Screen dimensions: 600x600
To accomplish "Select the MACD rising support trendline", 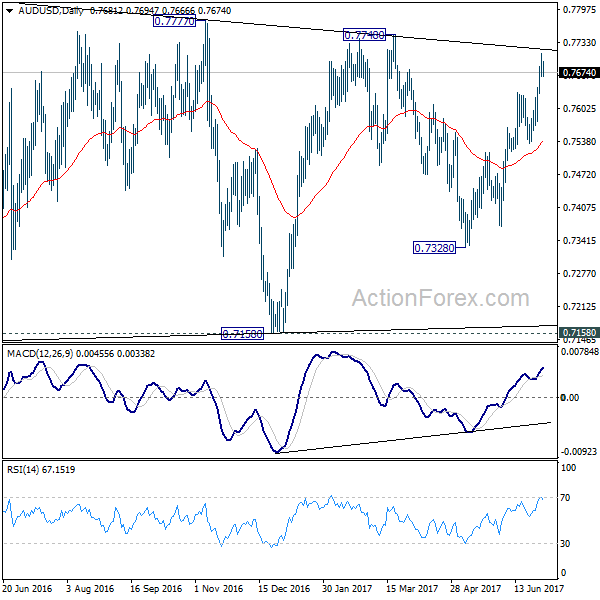I will (x=413, y=438).
